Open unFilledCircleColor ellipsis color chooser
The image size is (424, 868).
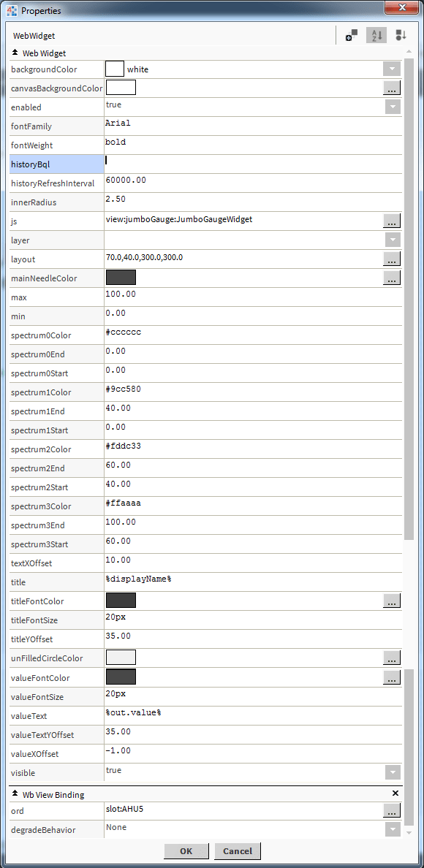pyautogui.click(x=392, y=658)
